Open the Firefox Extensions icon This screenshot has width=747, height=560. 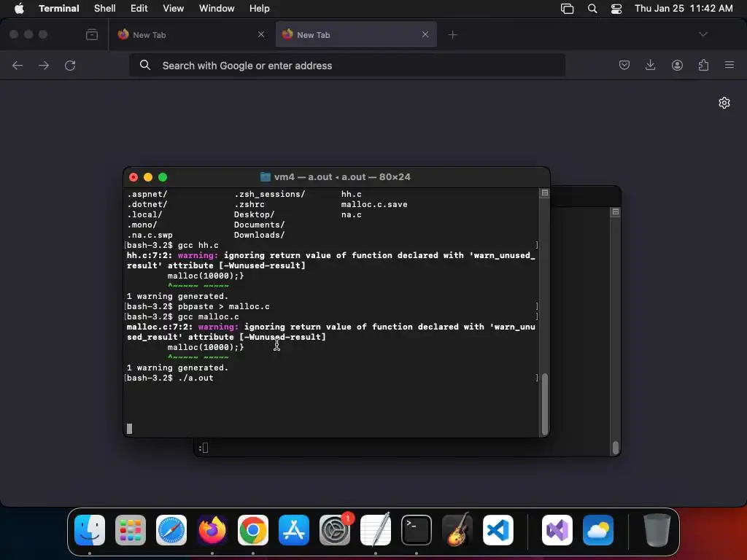(704, 65)
